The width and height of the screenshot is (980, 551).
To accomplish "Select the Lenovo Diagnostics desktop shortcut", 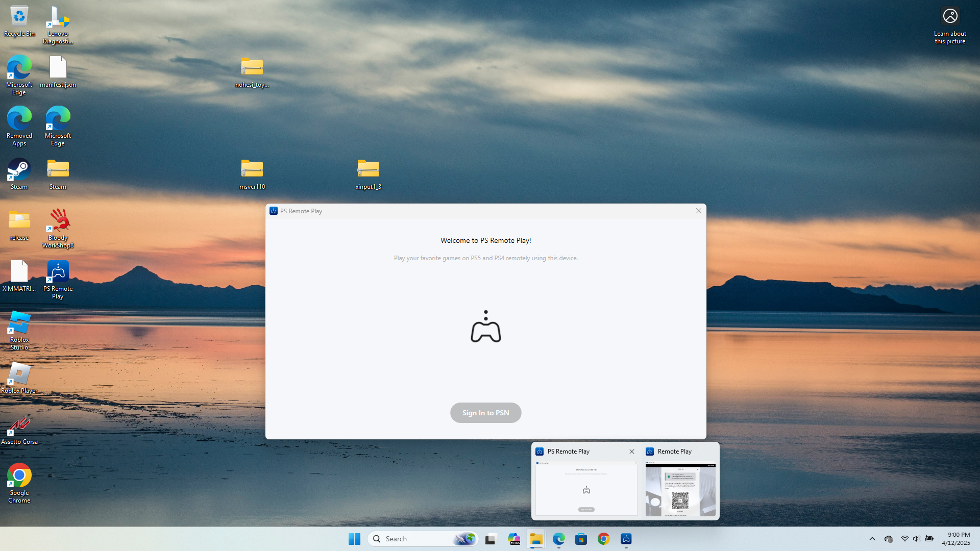I will (x=58, y=25).
